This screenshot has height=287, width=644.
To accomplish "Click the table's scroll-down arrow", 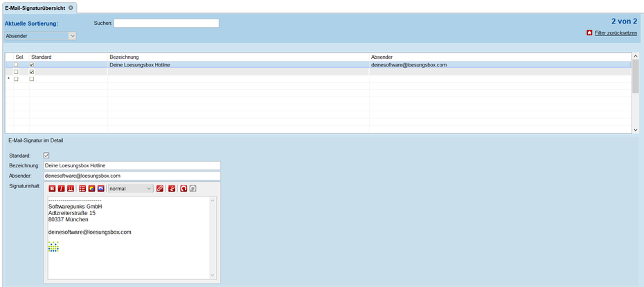I will (x=636, y=129).
